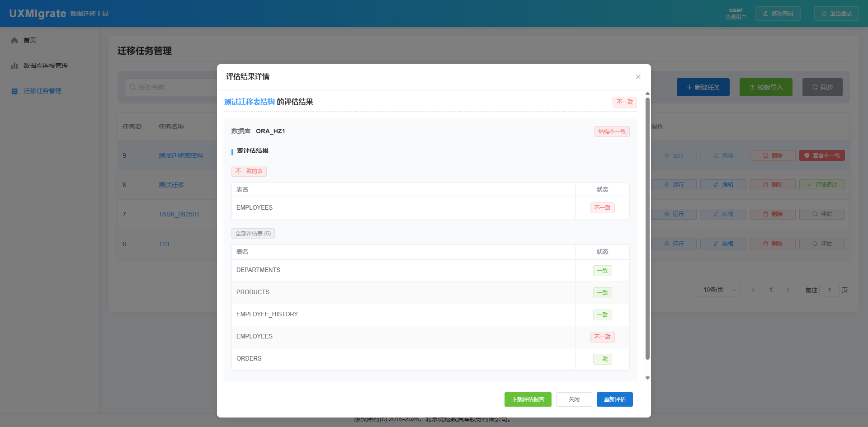868x427 pixels.
Task: Open the 测试迁移表结构 task link in dialog title
Action: coord(249,102)
